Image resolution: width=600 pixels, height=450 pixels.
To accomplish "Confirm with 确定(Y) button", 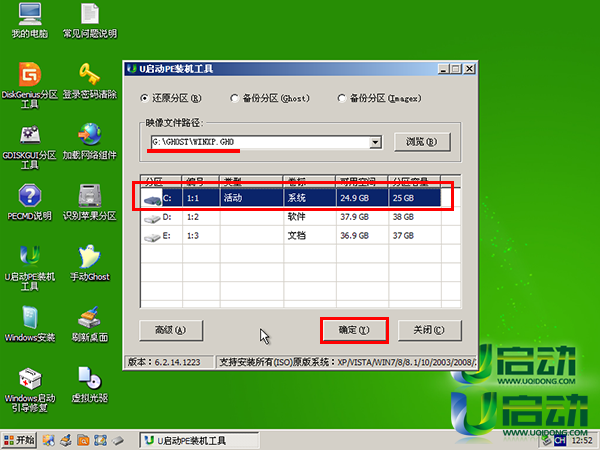I will coord(354,330).
